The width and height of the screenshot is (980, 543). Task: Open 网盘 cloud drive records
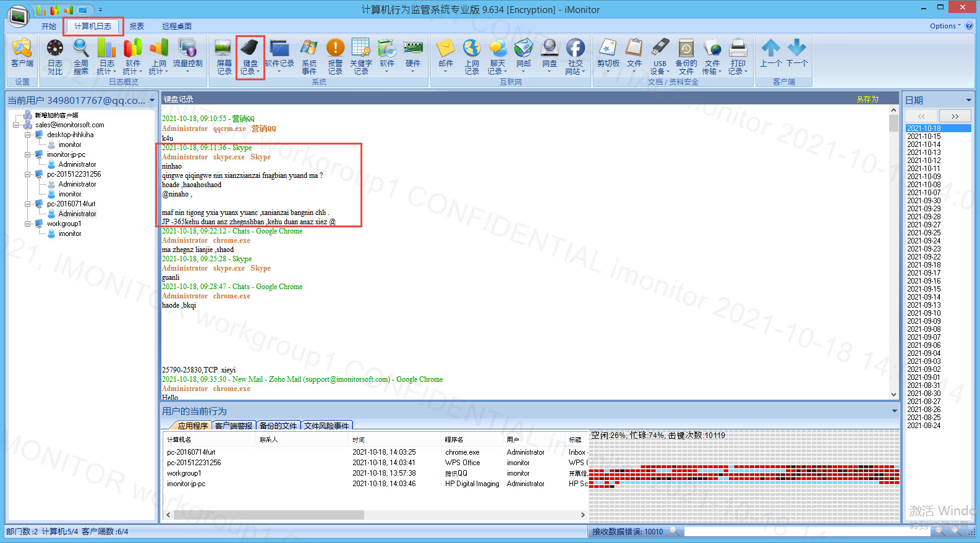[550, 56]
